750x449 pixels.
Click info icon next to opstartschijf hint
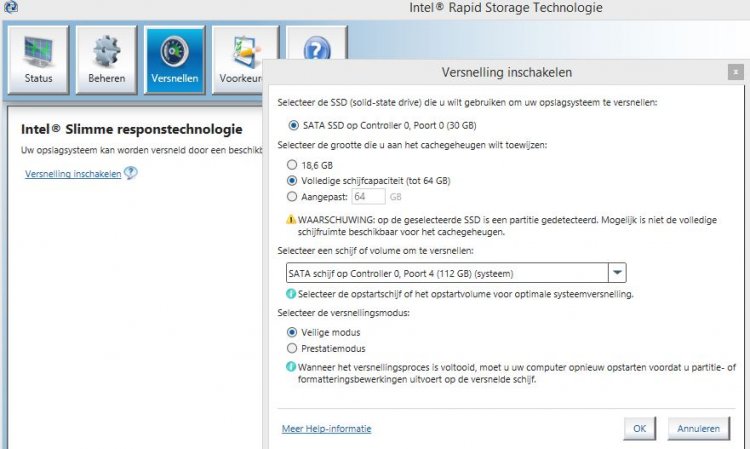(290, 294)
